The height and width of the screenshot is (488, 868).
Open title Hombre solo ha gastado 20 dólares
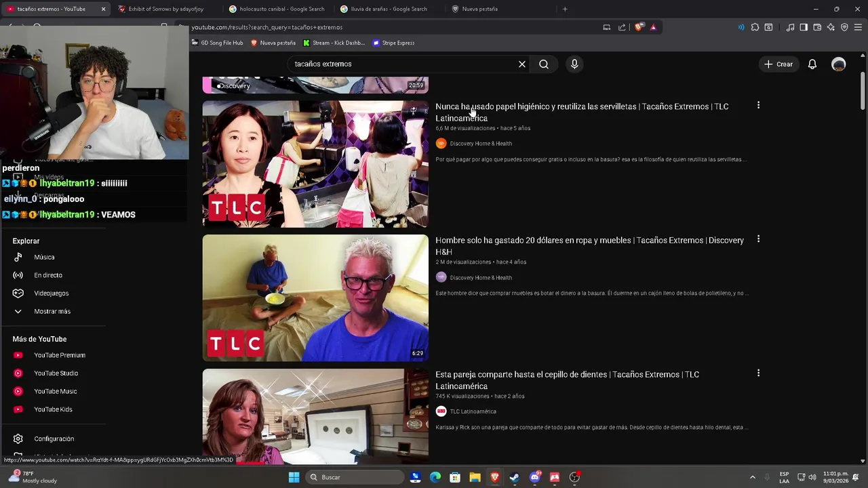pos(589,246)
